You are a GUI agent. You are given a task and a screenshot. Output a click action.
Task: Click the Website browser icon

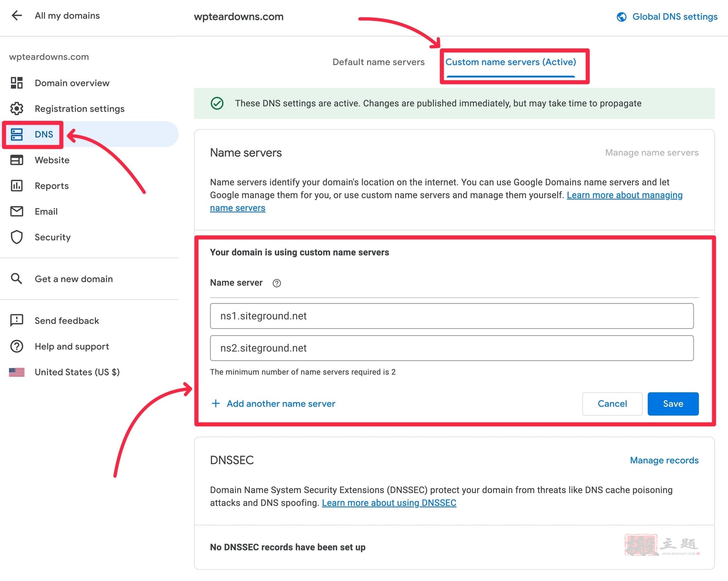17,160
